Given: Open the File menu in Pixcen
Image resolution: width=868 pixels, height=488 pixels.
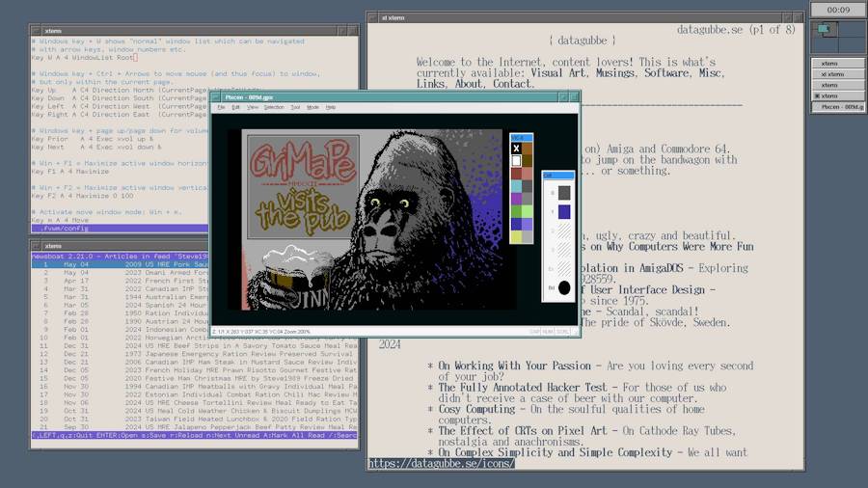Looking at the screenshot, I should pos(221,107).
